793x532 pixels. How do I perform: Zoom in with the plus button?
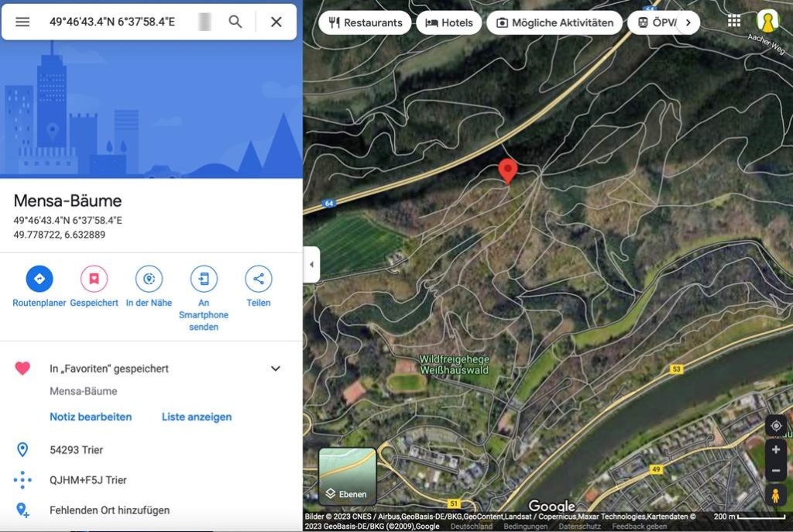[x=776, y=450]
